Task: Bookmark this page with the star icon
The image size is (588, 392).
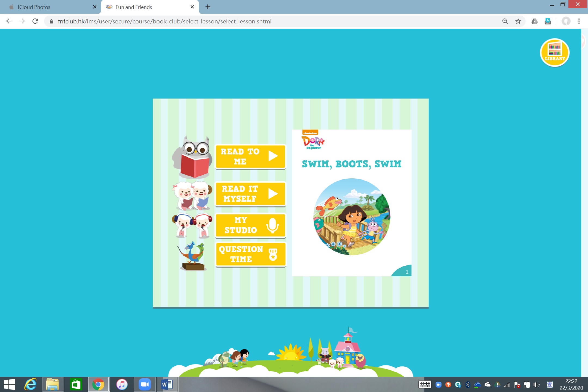Action: point(518,21)
